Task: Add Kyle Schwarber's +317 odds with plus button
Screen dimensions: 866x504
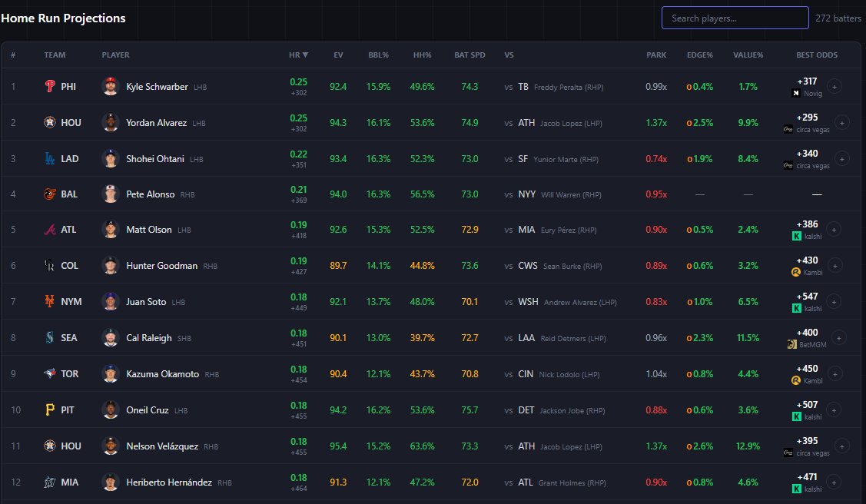Action: 834,87
